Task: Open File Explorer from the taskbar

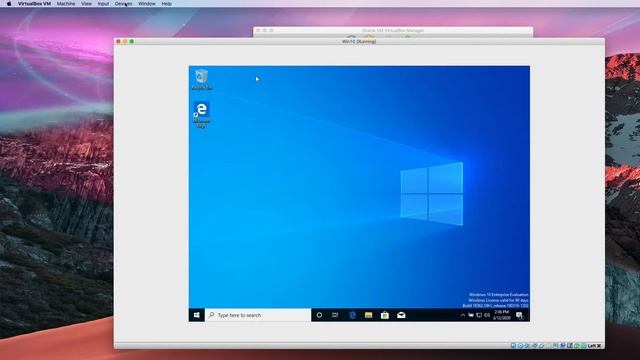Action: coord(369,315)
